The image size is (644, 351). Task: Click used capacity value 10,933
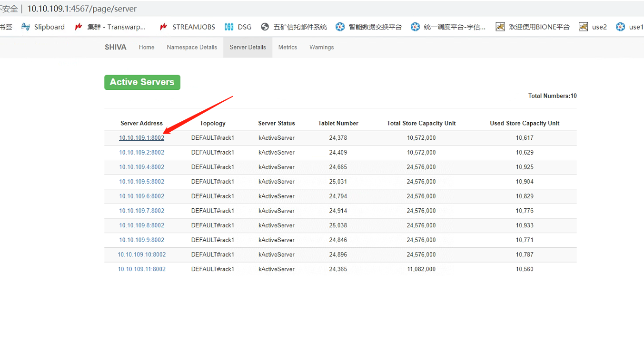point(525,225)
